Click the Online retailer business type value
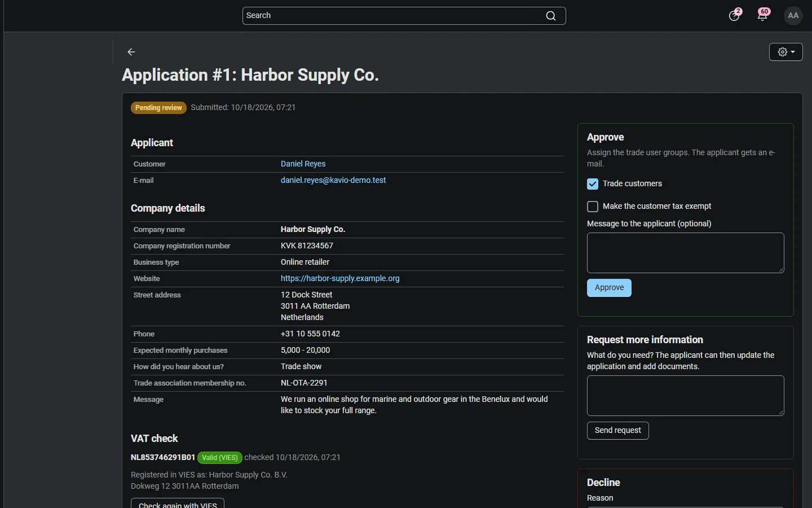The width and height of the screenshot is (812, 508). (x=305, y=262)
